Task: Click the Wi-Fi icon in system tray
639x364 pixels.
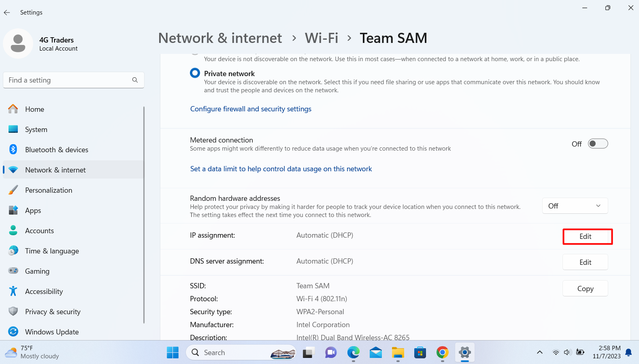Action: 556,352
